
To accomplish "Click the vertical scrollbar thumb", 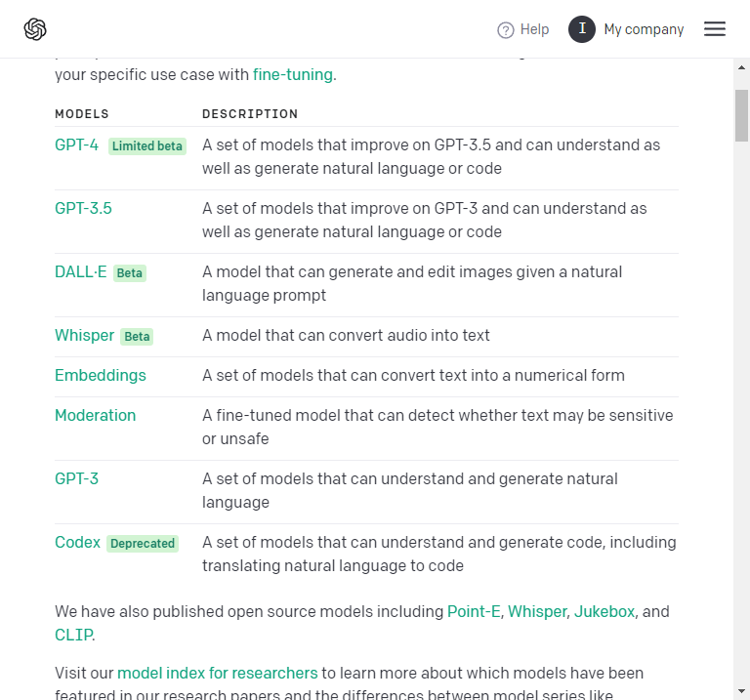I will [x=741, y=116].
